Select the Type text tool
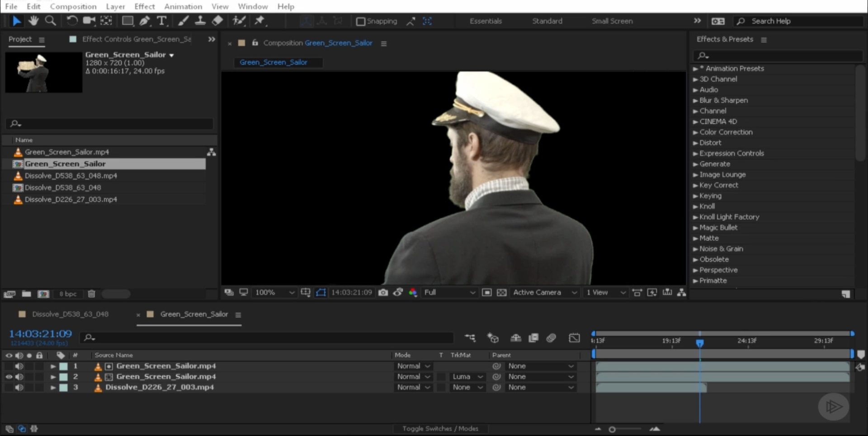 161,21
